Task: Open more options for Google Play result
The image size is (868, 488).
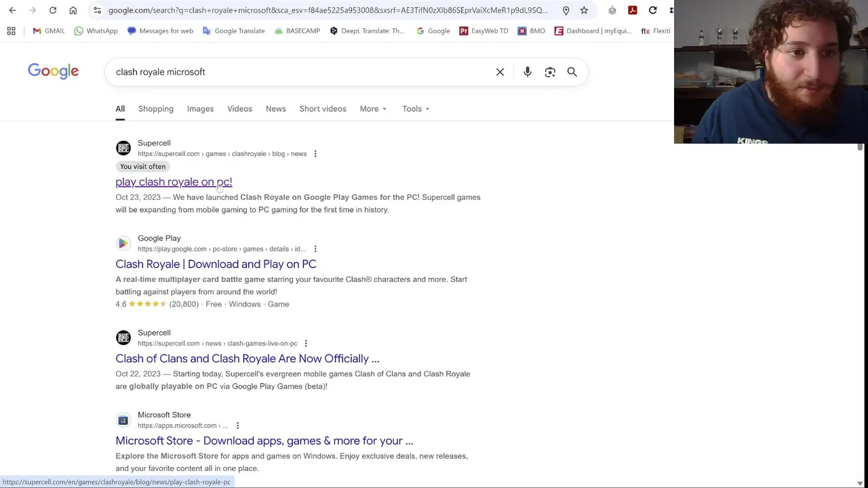Action: click(315, 249)
